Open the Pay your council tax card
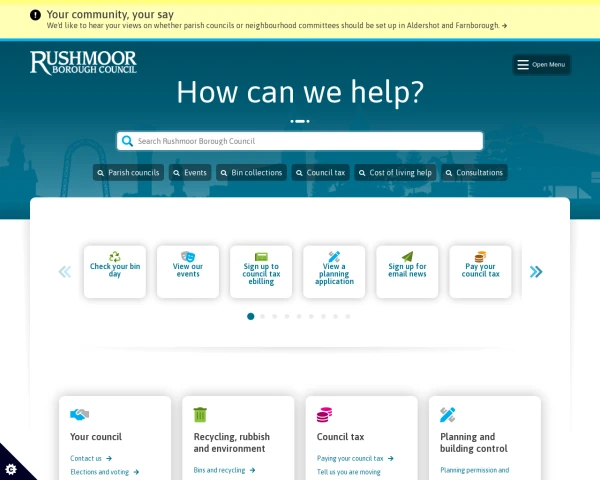The width and height of the screenshot is (600, 480). pyautogui.click(x=480, y=272)
